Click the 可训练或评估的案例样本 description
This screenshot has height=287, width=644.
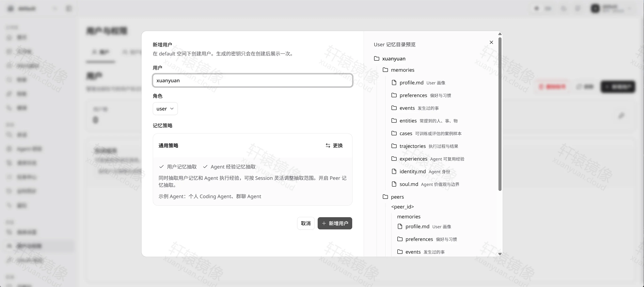[438, 134]
